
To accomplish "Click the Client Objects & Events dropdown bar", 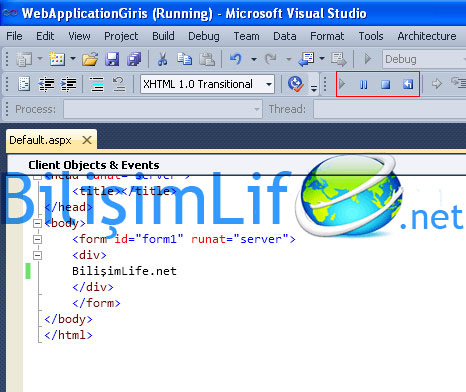I will point(237,165).
